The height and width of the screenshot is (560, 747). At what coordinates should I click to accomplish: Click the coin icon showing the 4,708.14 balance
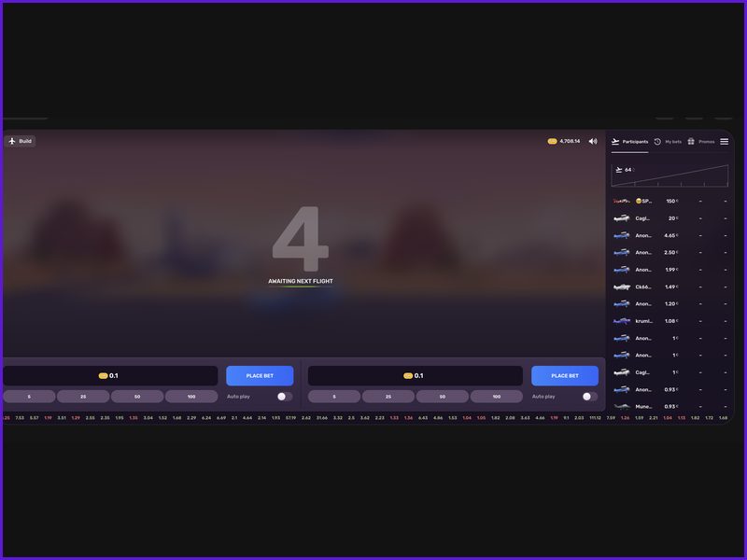[x=552, y=141]
